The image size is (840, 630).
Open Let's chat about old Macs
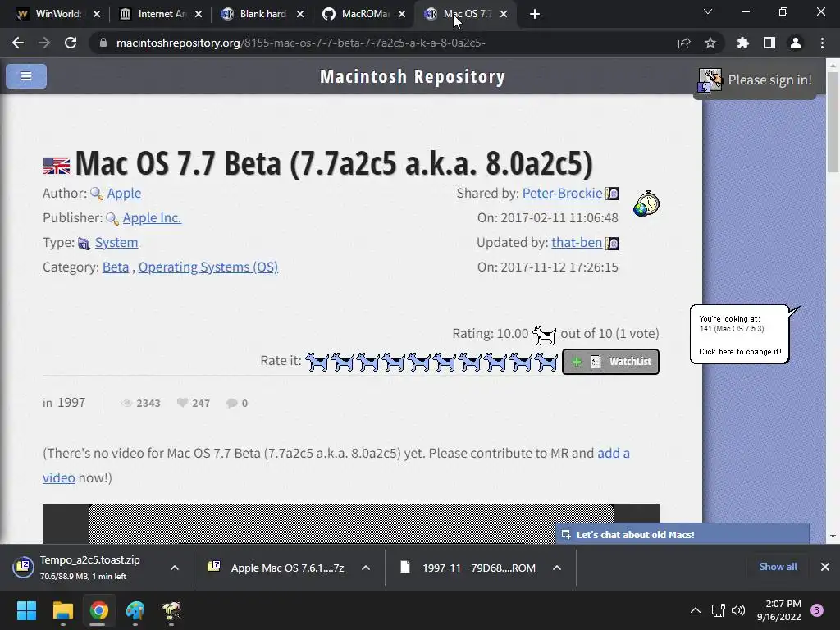click(x=682, y=535)
